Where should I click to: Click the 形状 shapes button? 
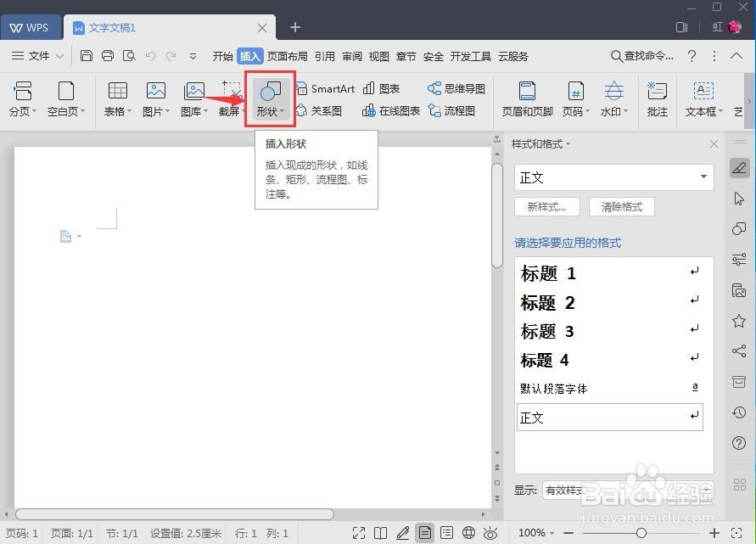tap(270, 98)
